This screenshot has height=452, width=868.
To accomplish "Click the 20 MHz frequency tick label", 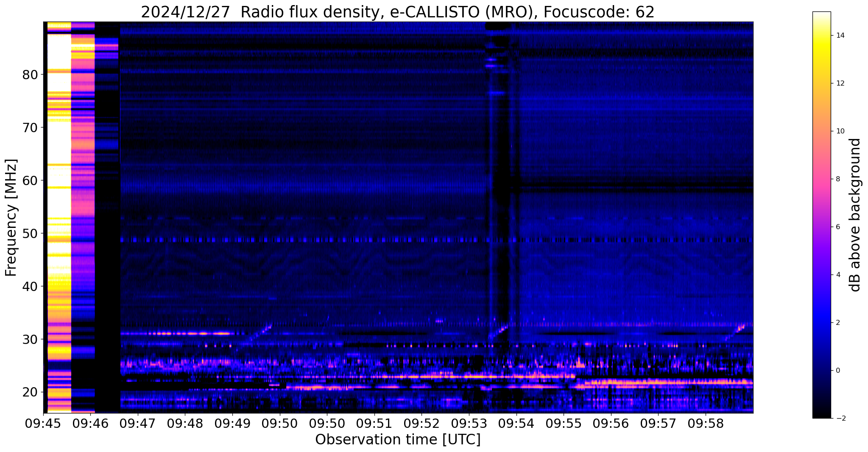I will point(30,392).
